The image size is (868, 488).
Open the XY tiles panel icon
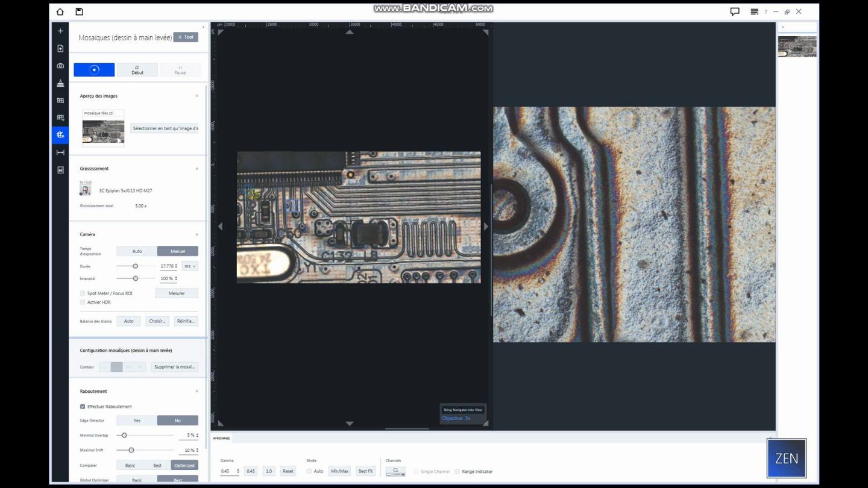[60, 117]
